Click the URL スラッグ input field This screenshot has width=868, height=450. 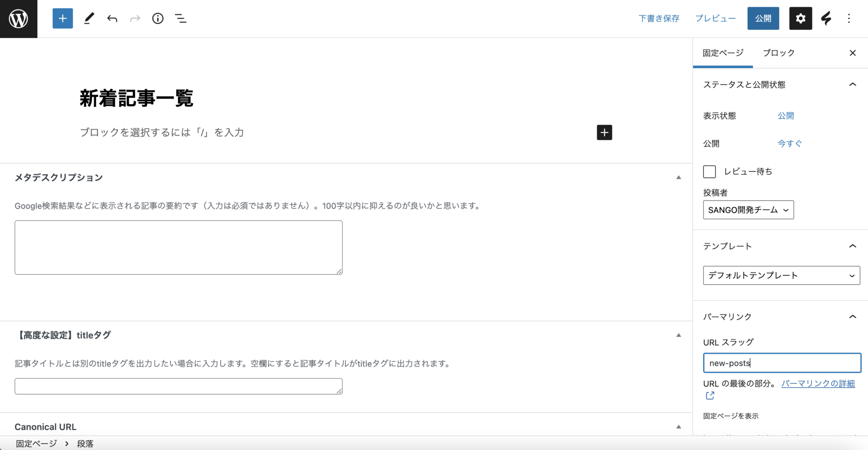point(782,363)
